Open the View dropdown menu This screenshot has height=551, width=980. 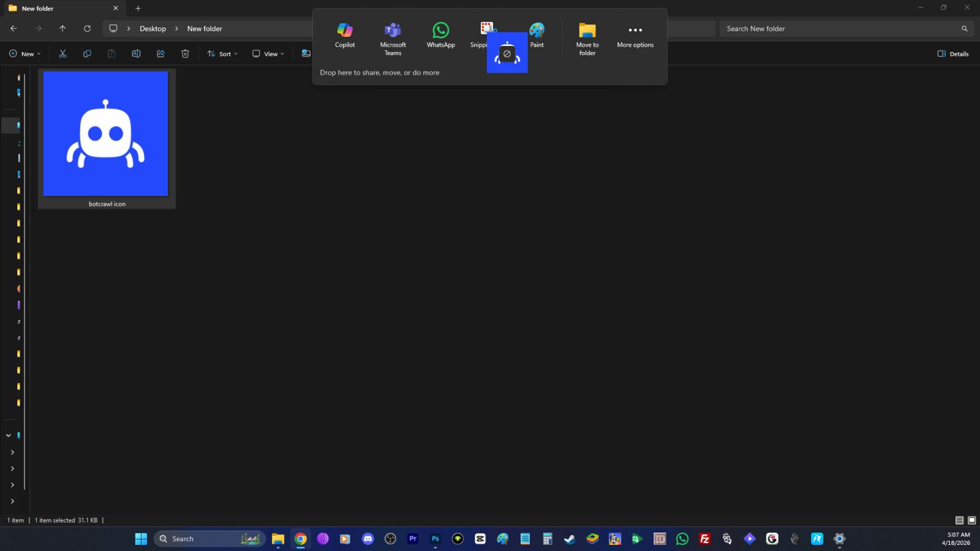(x=268, y=54)
